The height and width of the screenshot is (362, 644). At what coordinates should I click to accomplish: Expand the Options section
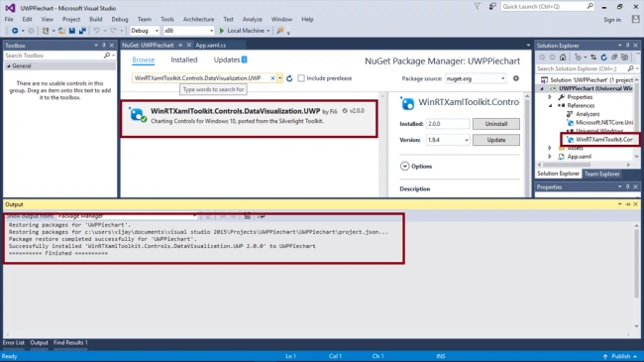pos(404,166)
